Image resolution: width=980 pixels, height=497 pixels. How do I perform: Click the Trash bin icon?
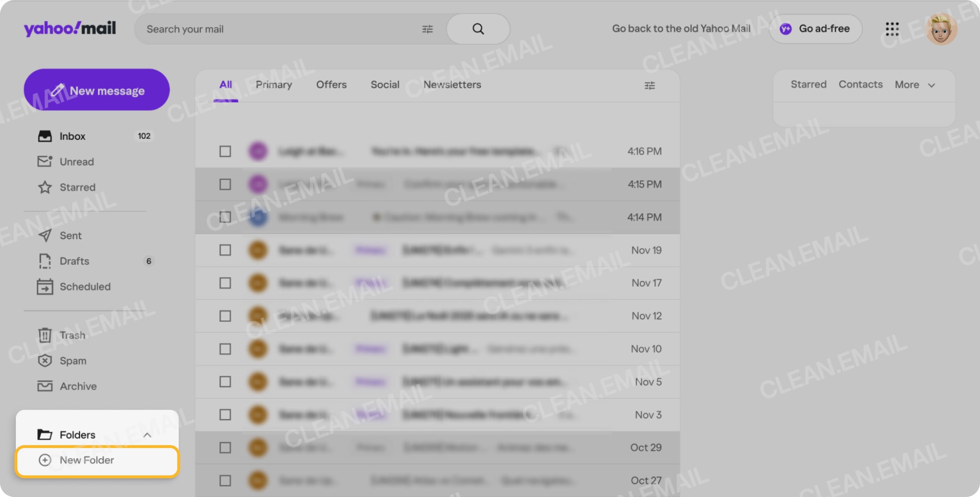pyautogui.click(x=45, y=335)
